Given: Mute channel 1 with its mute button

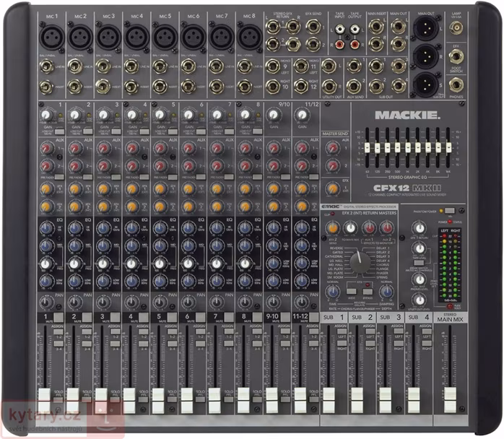Looking at the screenshot, I should [x=58, y=318].
